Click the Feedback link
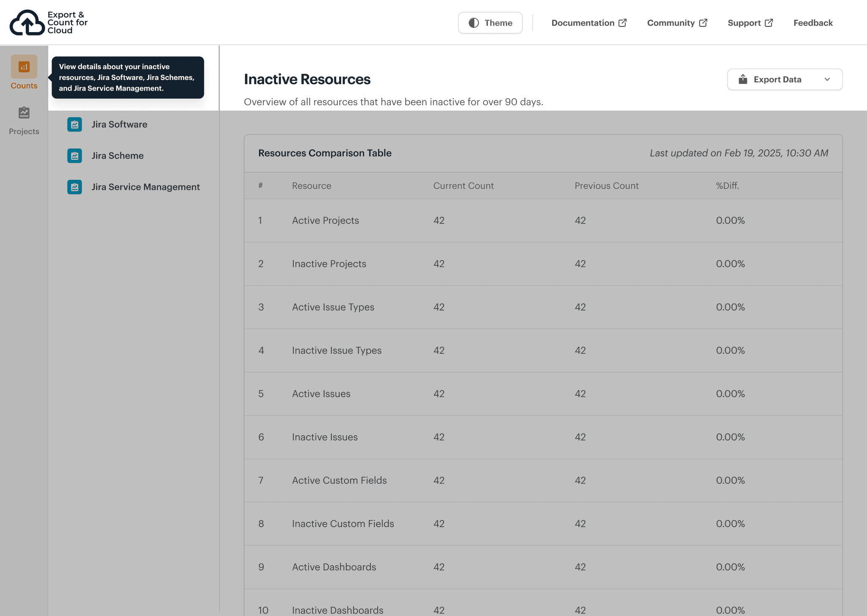 pos(813,23)
